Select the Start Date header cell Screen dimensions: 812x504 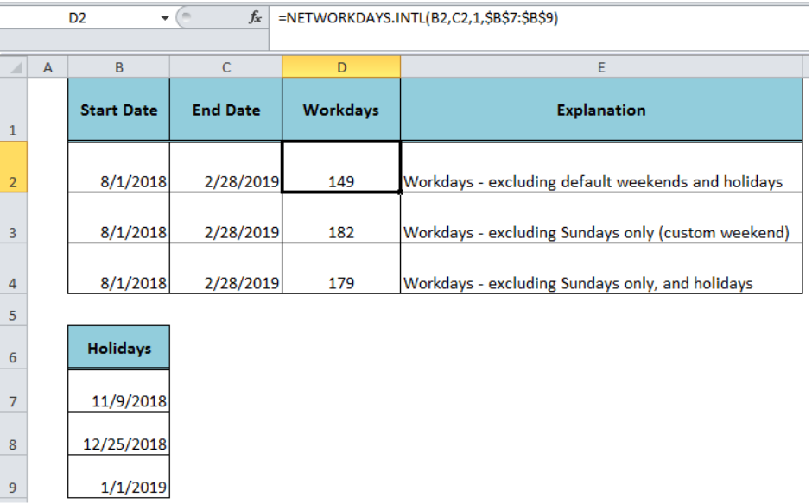pos(118,110)
